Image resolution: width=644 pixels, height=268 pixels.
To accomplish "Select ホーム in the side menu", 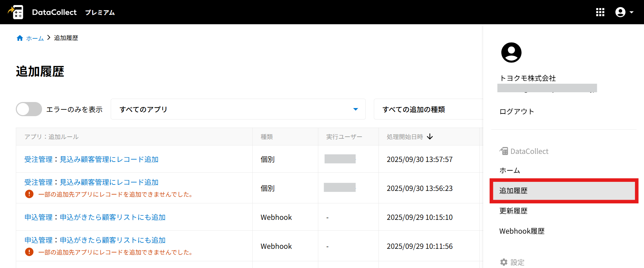I will pyautogui.click(x=509, y=170).
